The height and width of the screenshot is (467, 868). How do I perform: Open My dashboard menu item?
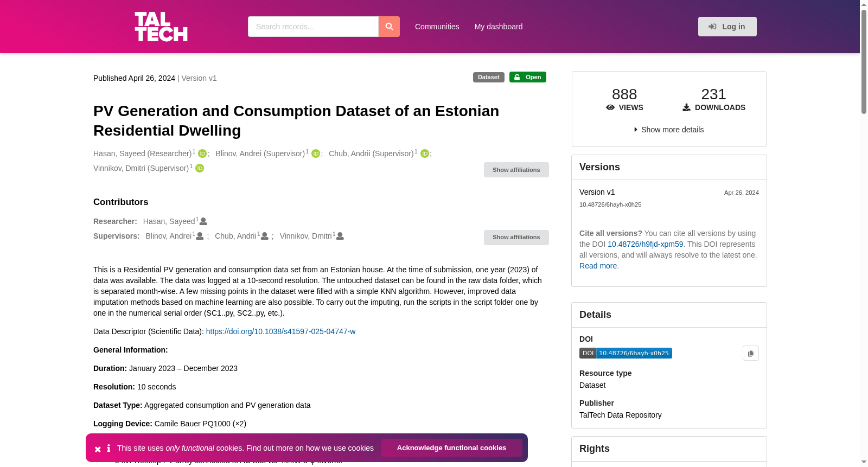499,27
